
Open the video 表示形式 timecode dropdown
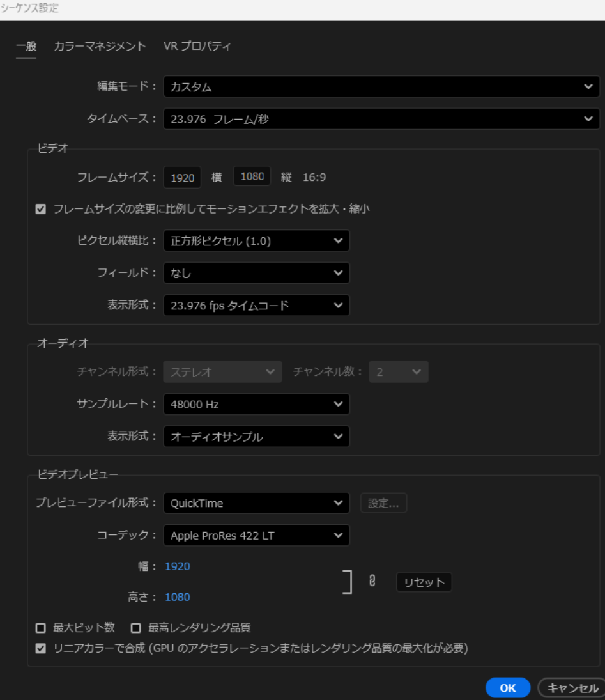click(x=256, y=306)
